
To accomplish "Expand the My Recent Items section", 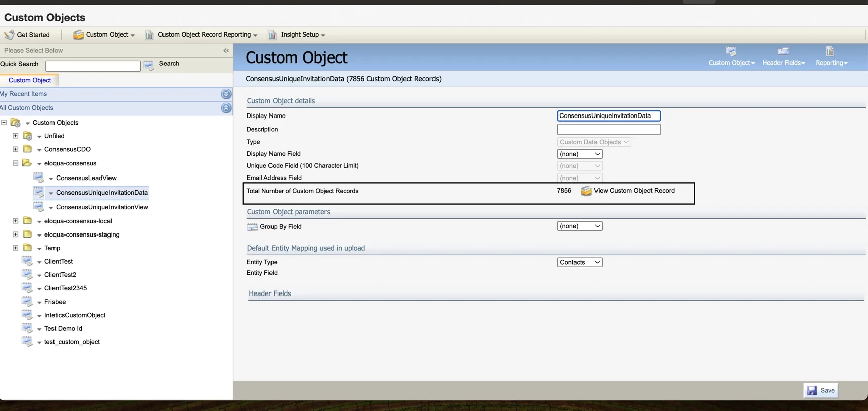I will pos(226,94).
